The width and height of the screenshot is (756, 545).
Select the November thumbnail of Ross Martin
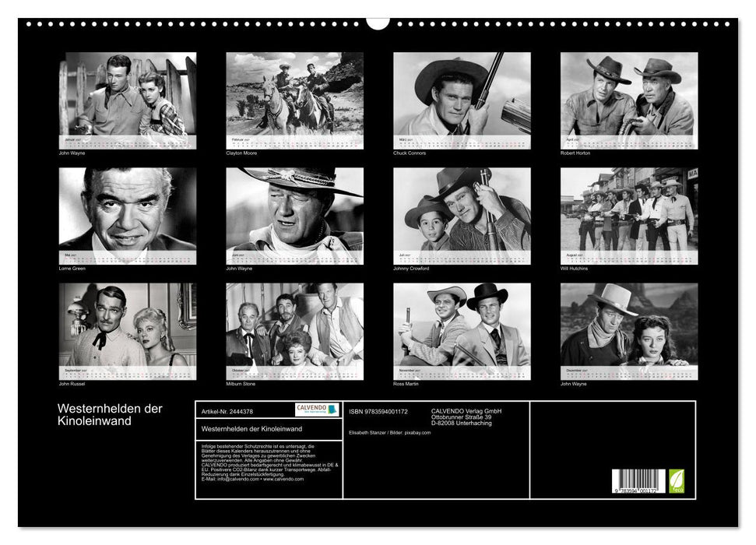coord(462,332)
